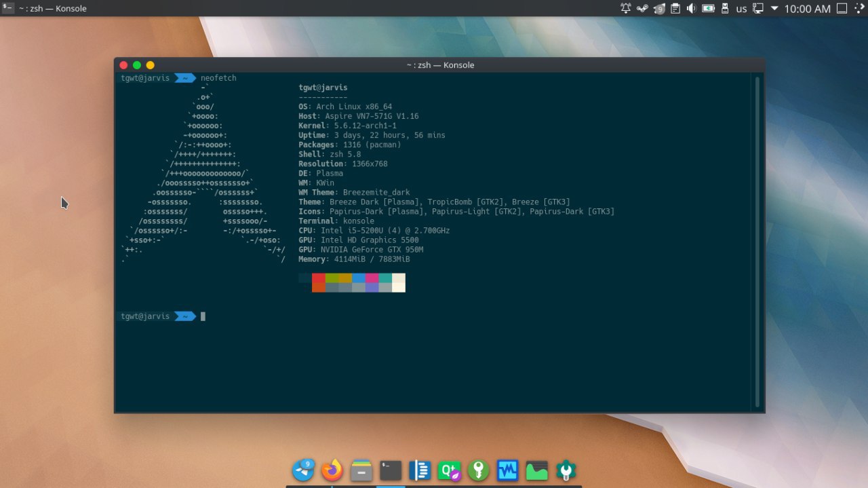Image resolution: width=868 pixels, height=488 pixels.
Task: Click the Konsole vertical scrollbar
Action: pos(757,242)
